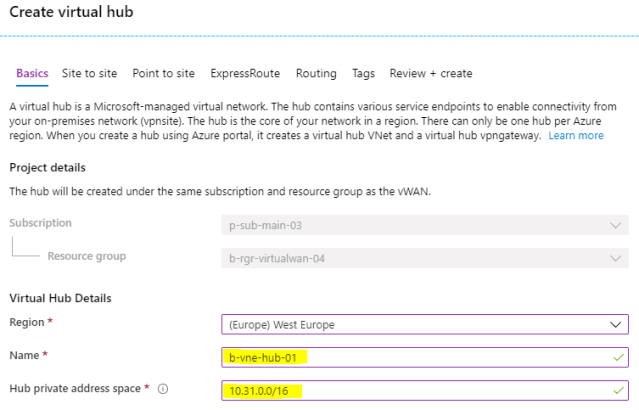Switch to the Site to site tab

click(x=88, y=73)
